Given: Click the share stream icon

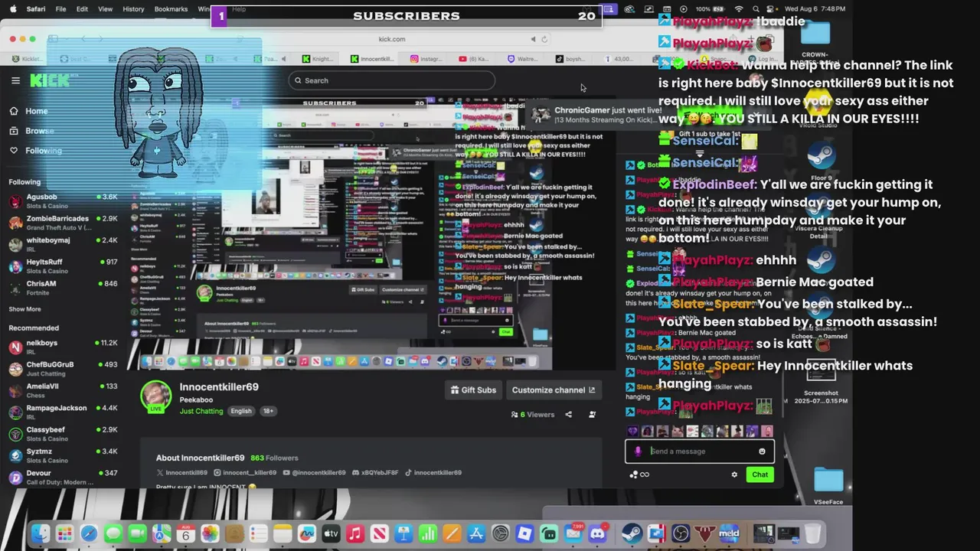Looking at the screenshot, I should click(x=568, y=415).
